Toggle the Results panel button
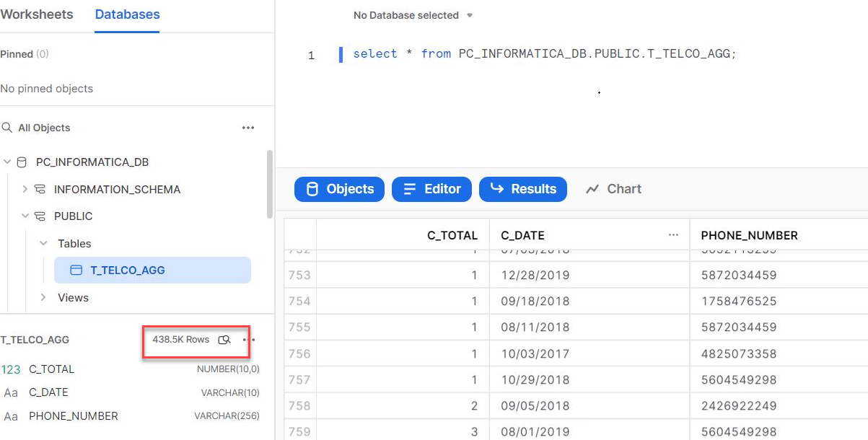This screenshot has width=868, height=440. coord(522,189)
